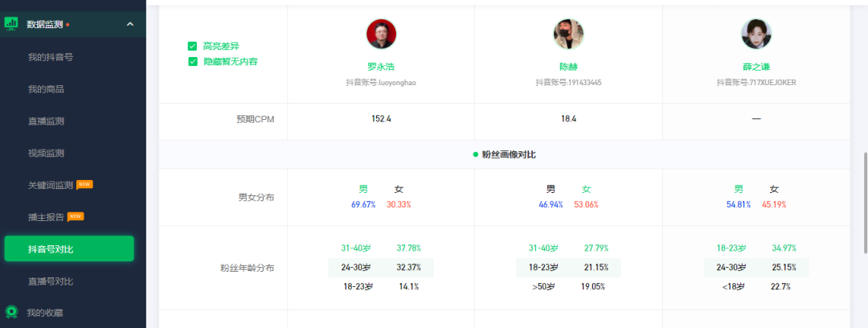Viewport: 868px width, 328px height.
Task: Toggle the 隐藏暂无内容 checkbox
Action: (193, 61)
